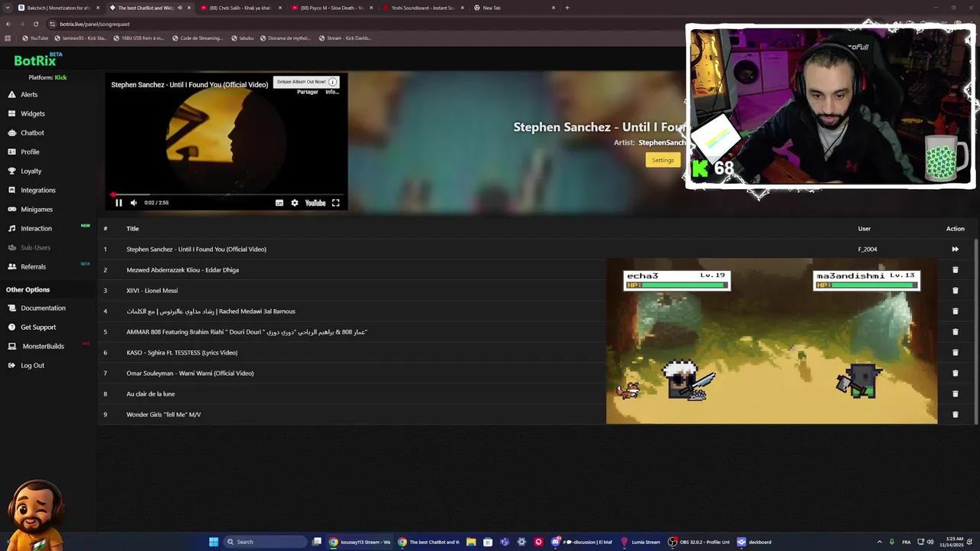Delete Rached Medawi 3al Barnous song

click(955, 311)
